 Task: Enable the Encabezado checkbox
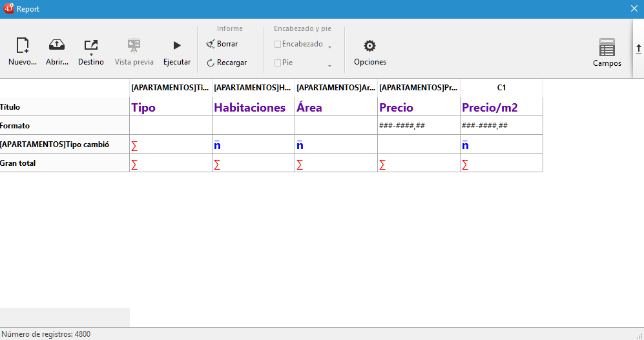(x=278, y=44)
